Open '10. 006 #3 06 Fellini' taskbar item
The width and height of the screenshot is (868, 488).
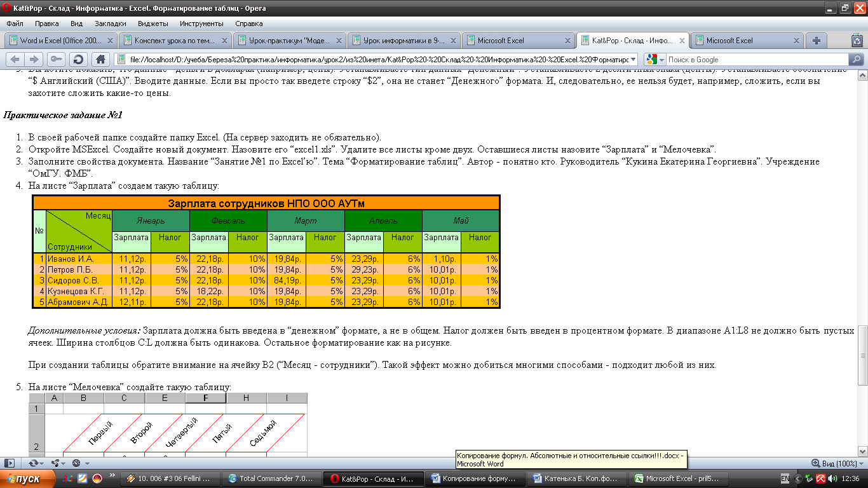point(172,478)
